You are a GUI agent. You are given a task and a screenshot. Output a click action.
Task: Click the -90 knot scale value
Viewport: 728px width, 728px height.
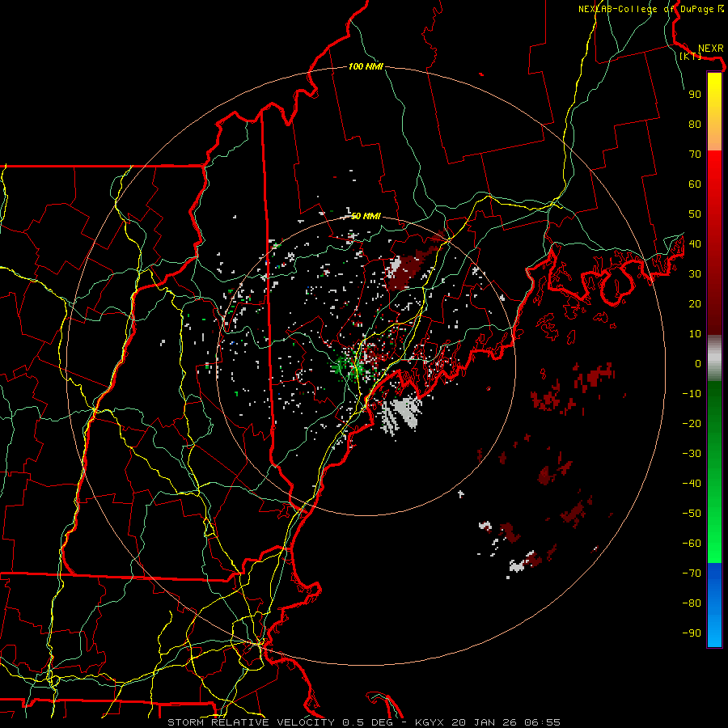coord(692,633)
